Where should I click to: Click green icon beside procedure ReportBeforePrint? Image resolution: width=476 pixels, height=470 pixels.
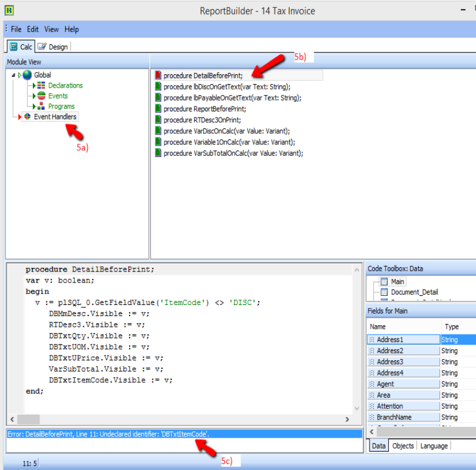coord(158,109)
